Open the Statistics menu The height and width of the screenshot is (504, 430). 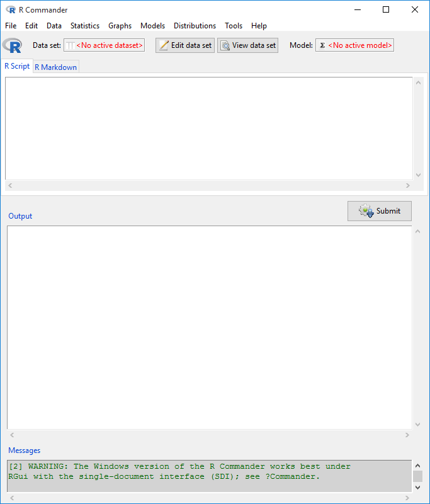point(85,26)
